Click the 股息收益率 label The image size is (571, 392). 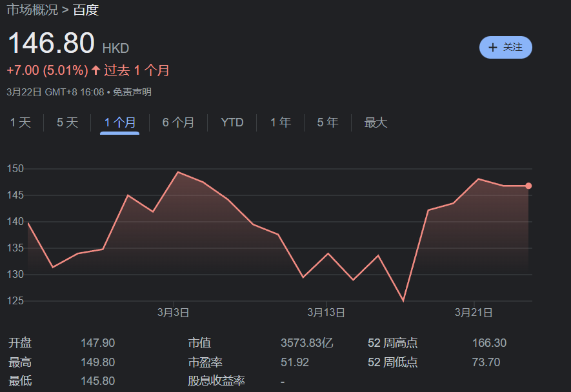[216, 381]
